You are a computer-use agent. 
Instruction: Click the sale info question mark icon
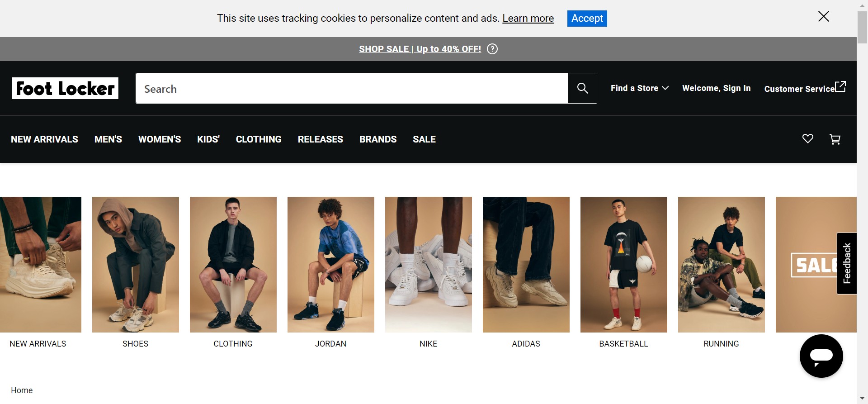point(492,49)
